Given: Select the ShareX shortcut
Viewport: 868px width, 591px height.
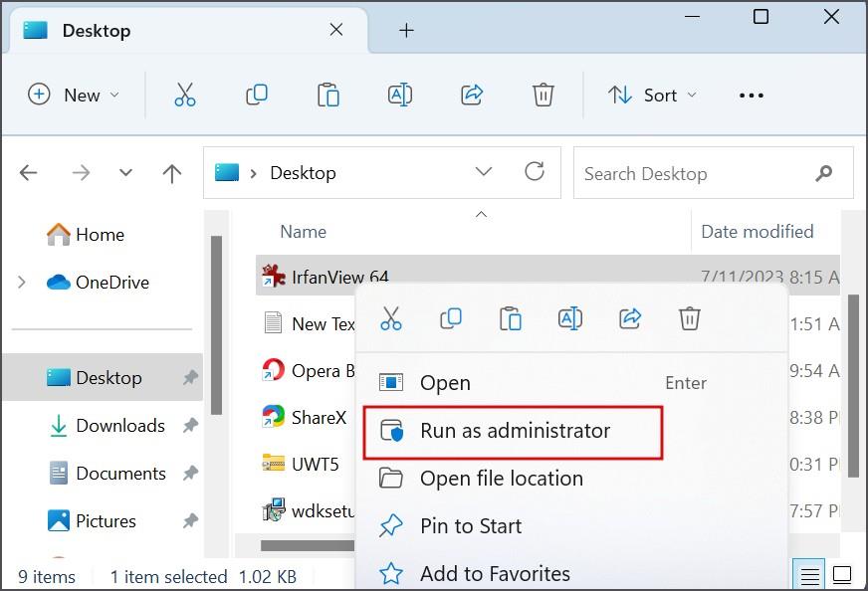Looking at the screenshot, I should pos(305,417).
